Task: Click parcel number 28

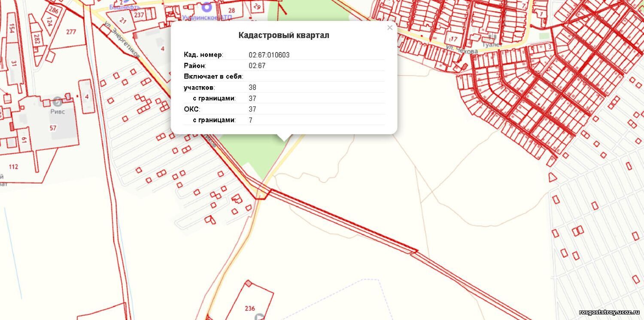Action: click(232, 10)
